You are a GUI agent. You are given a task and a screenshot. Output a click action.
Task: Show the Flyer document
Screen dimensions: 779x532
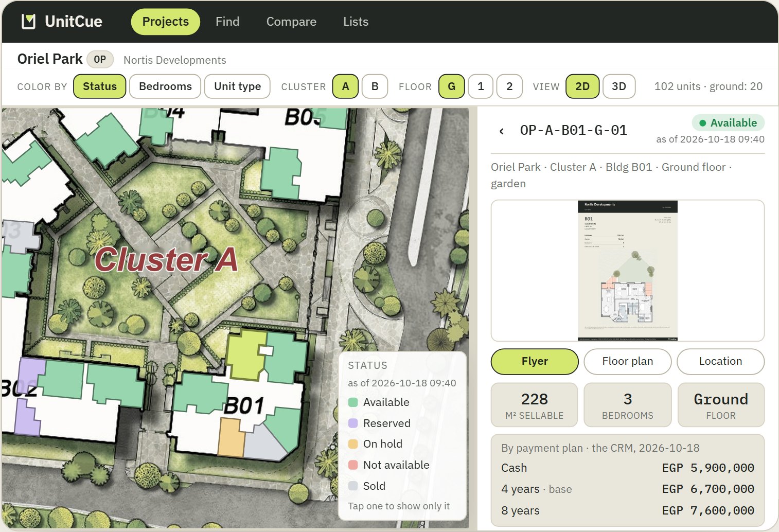click(x=535, y=362)
